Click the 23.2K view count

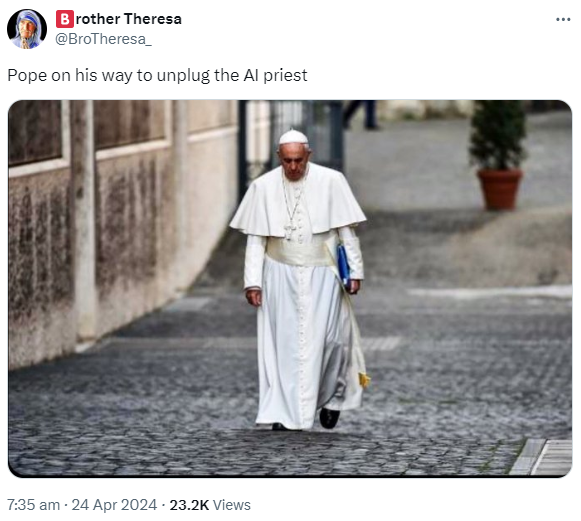189,505
